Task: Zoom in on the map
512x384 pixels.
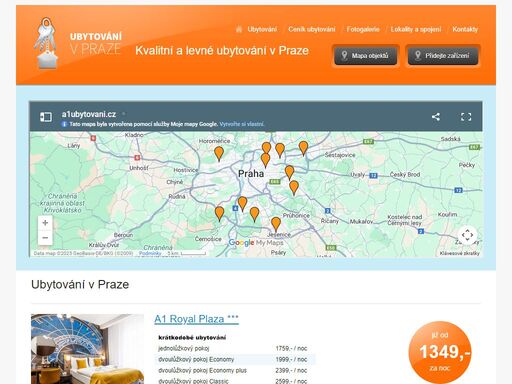Action: [45, 223]
